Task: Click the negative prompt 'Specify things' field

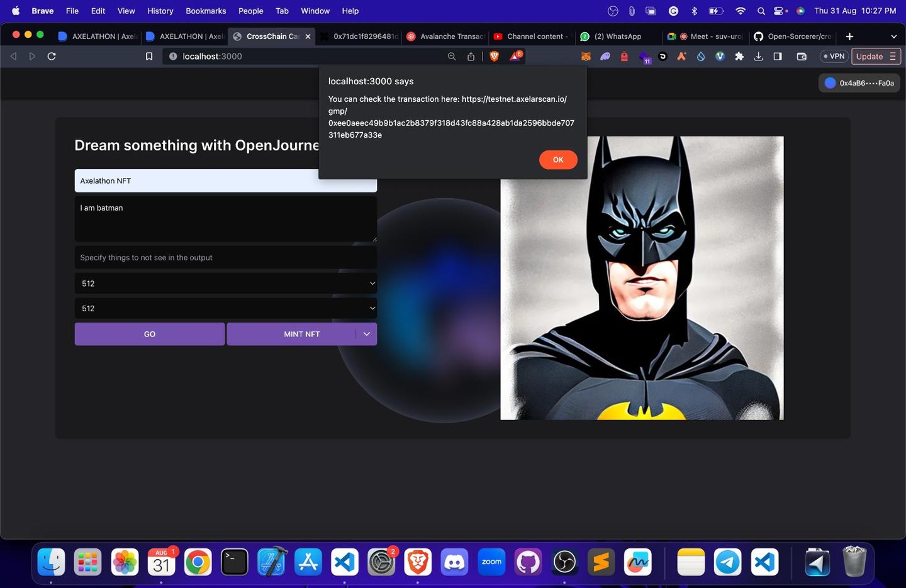Action: (226, 257)
